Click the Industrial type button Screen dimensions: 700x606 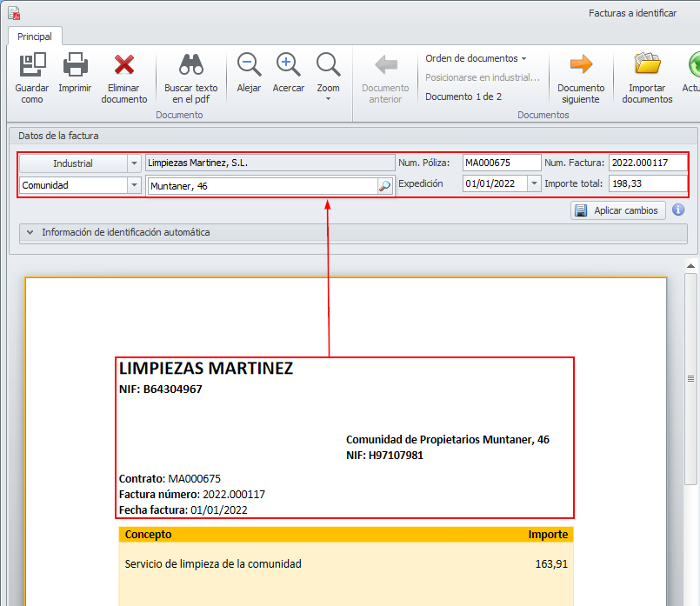coord(73,163)
